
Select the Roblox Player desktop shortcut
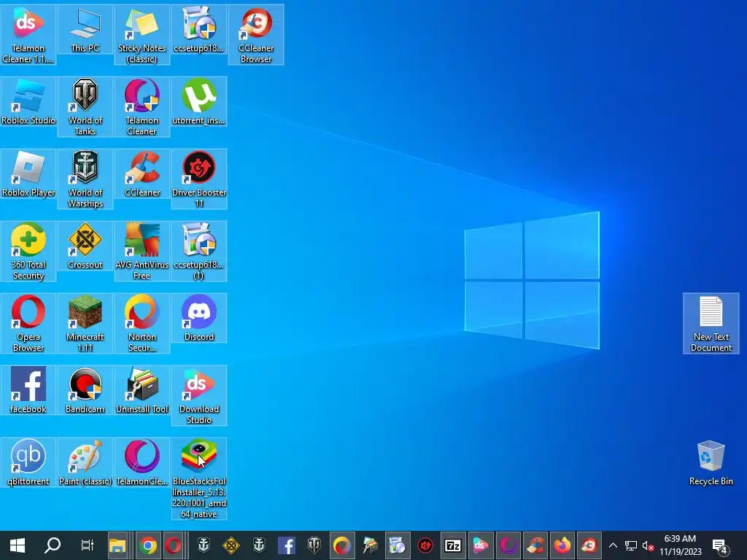tap(28, 174)
